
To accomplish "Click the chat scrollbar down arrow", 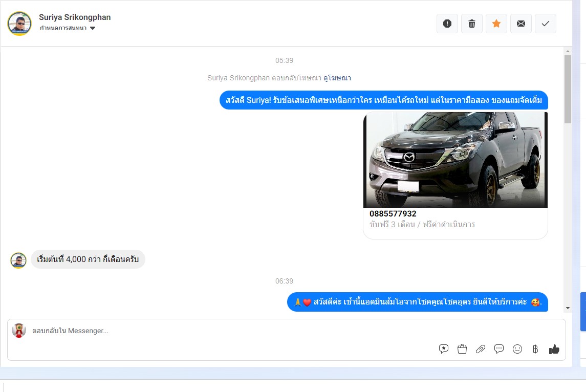I will coord(568,308).
